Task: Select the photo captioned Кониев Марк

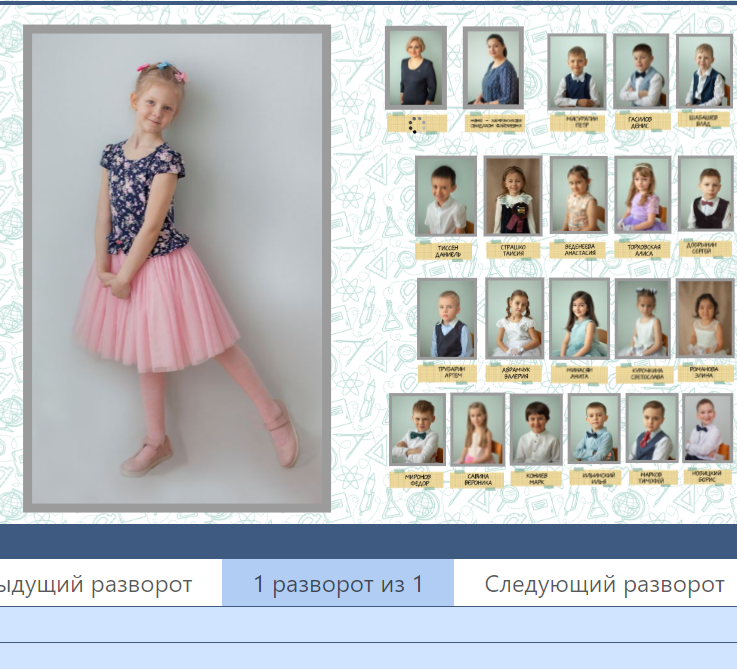Action: click(x=536, y=430)
